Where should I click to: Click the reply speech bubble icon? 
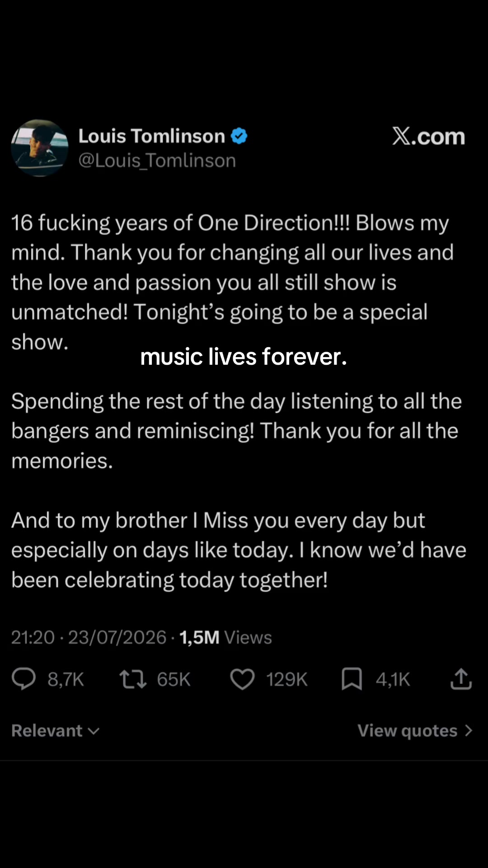click(x=23, y=679)
